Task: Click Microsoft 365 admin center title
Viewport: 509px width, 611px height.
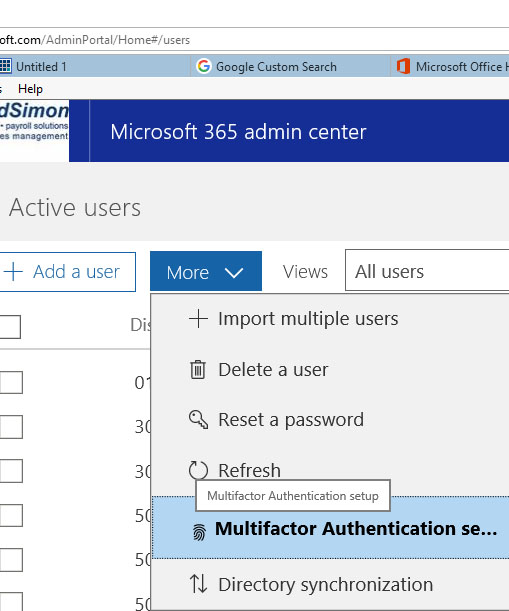Action: 238,132
